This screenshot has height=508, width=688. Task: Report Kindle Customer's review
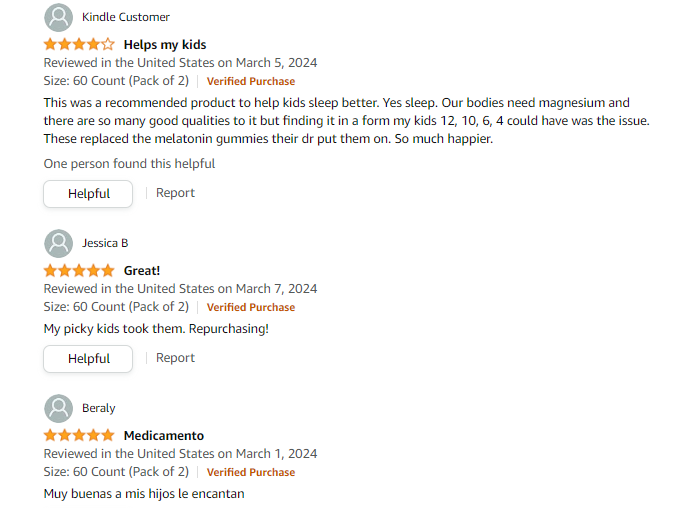coord(175,193)
